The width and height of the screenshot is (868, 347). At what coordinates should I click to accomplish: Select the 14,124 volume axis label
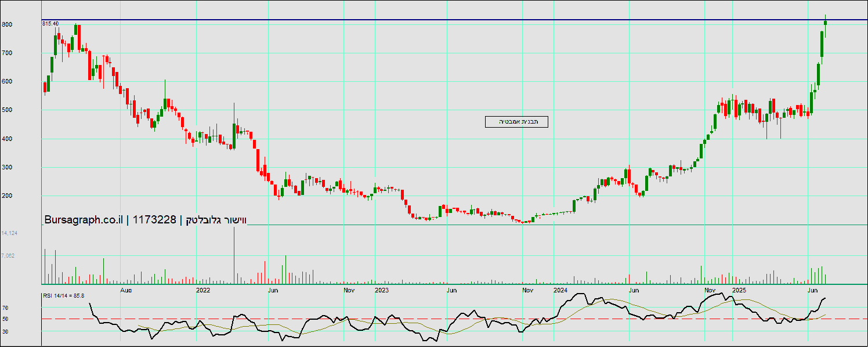[x=9, y=233]
